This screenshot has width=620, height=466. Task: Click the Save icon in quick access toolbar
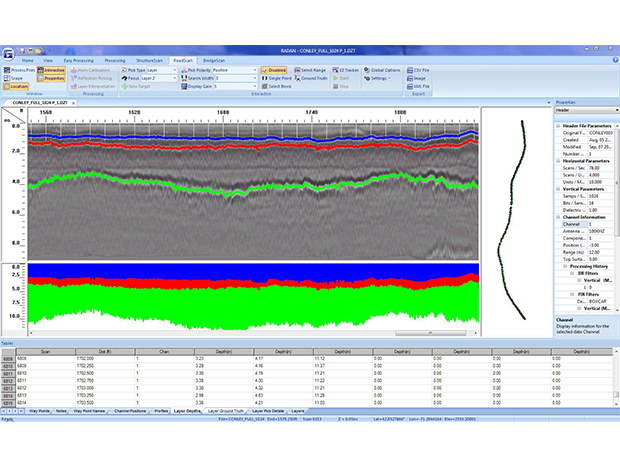[x=23, y=51]
